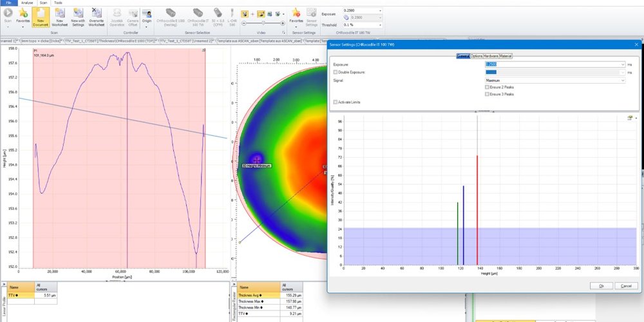Screen dimensions: 644x322
Task: Click the New Worksheet icon
Action: point(59,13)
